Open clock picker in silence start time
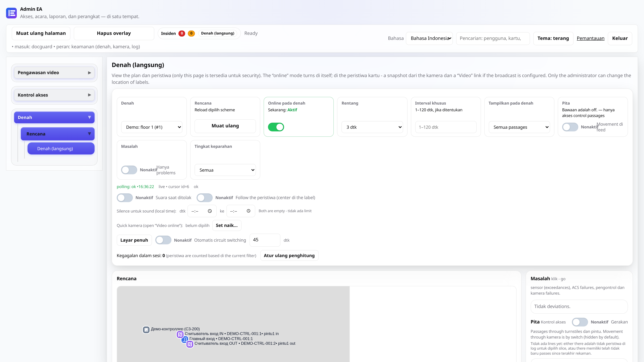This screenshot has height=362, width=644. pyautogui.click(x=210, y=211)
